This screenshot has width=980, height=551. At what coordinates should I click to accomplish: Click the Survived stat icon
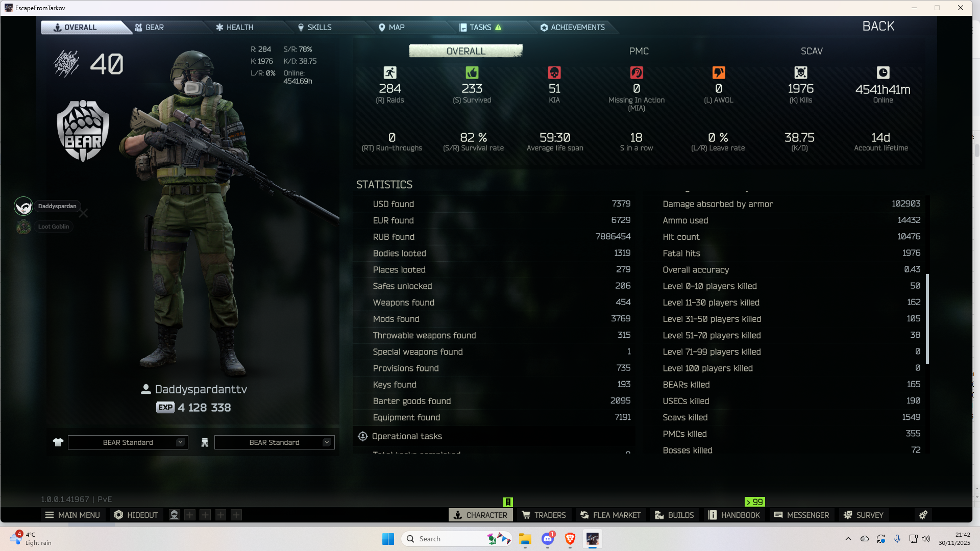pyautogui.click(x=472, y=72)
